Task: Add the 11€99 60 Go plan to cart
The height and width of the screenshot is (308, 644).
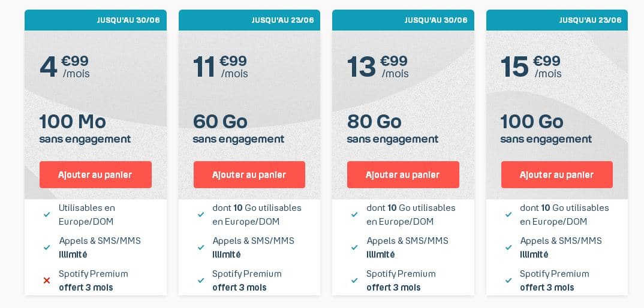Action: pos(249,174)
